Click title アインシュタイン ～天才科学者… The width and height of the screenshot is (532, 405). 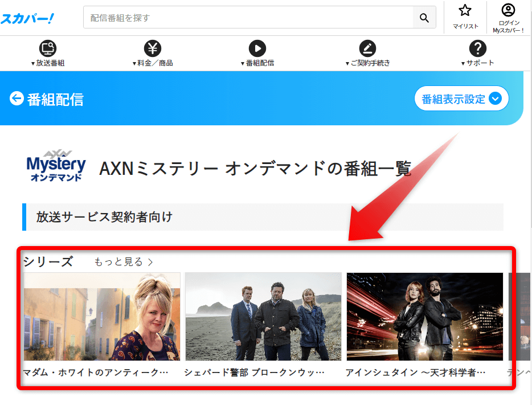pyautogui.click(x=416, y=373)
